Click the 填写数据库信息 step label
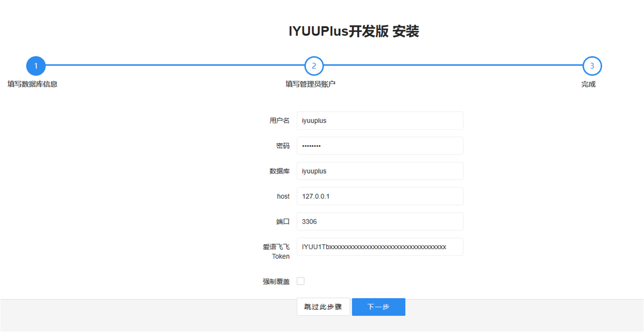The height and width of the screenshot is (332, 644). point(32,84)
